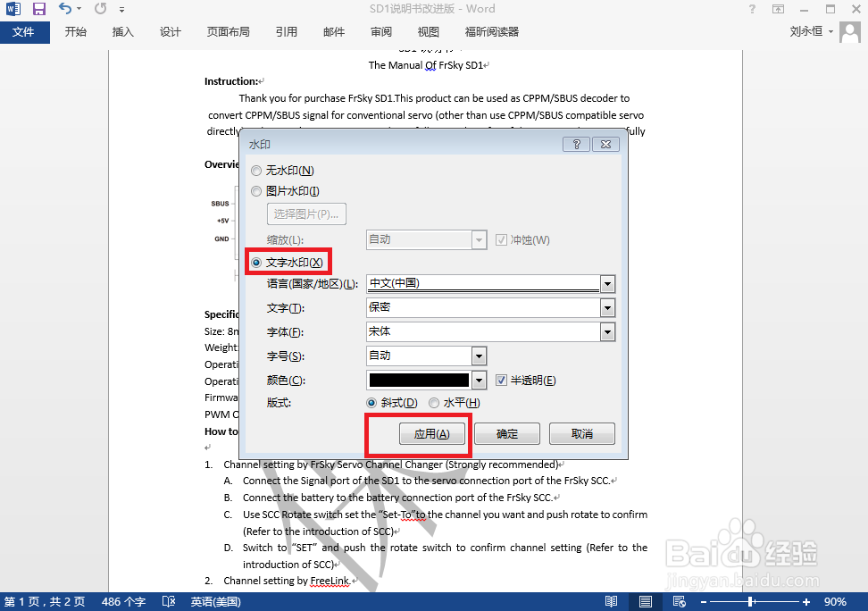Expand the 字号 size dropdown
The image size is (868, 611).
click(x=479, y=356)
